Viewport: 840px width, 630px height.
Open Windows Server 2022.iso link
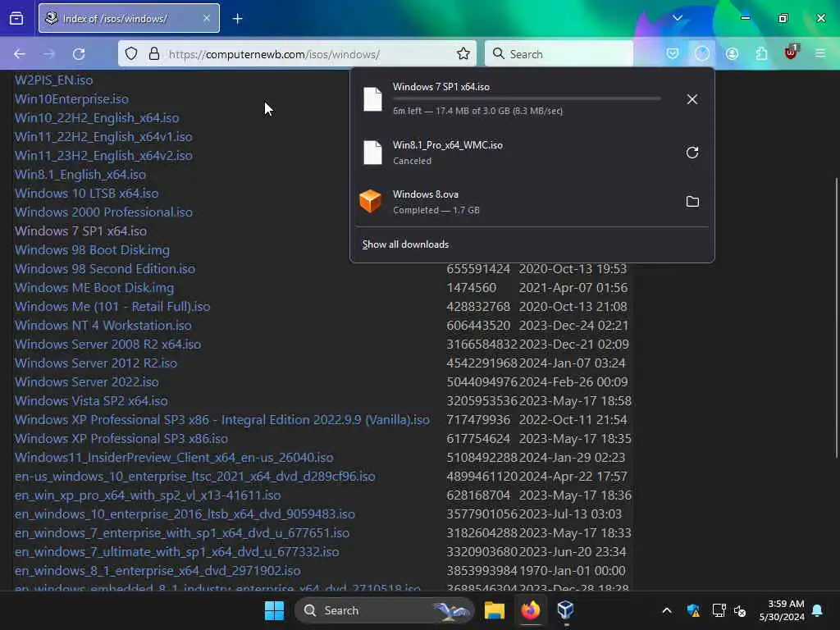(x=86, y=382)
